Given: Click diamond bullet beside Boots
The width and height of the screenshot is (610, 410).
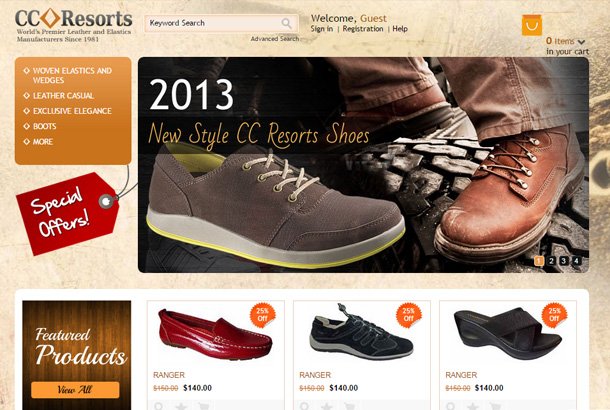Looking at the screenshot, I should tap(26, 126).
